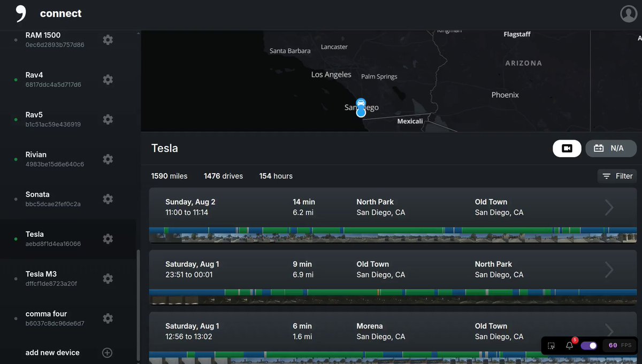Open settings gear beside Tesla aebd8f1d4ea16066
Viewport: 642px width, 364px height.
108,239
